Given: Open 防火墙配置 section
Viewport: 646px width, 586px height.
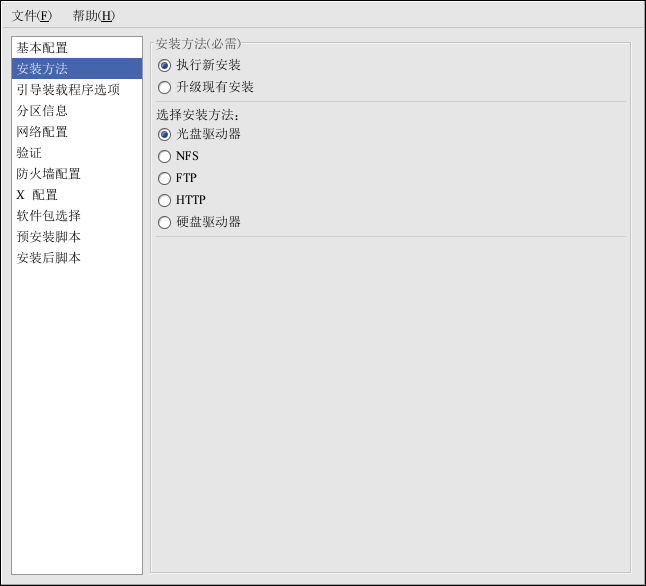Looking at the screenshot, I should tap(77, 173).
